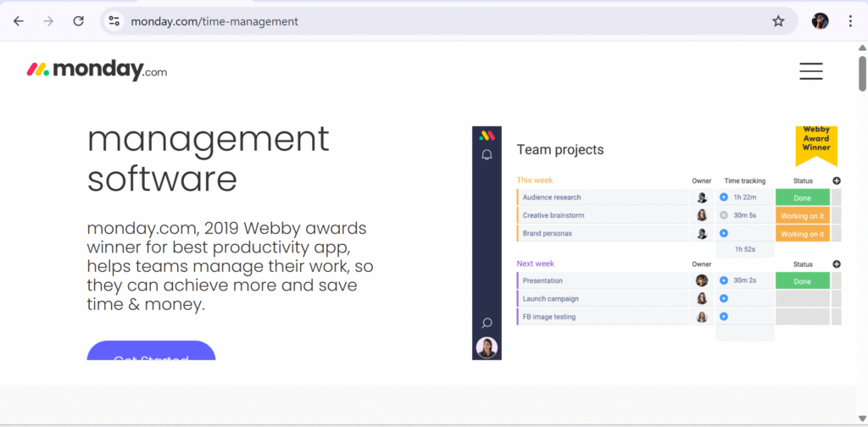Open notifications bell in the sidebar

pyautogui.click(x=487, y=155)
